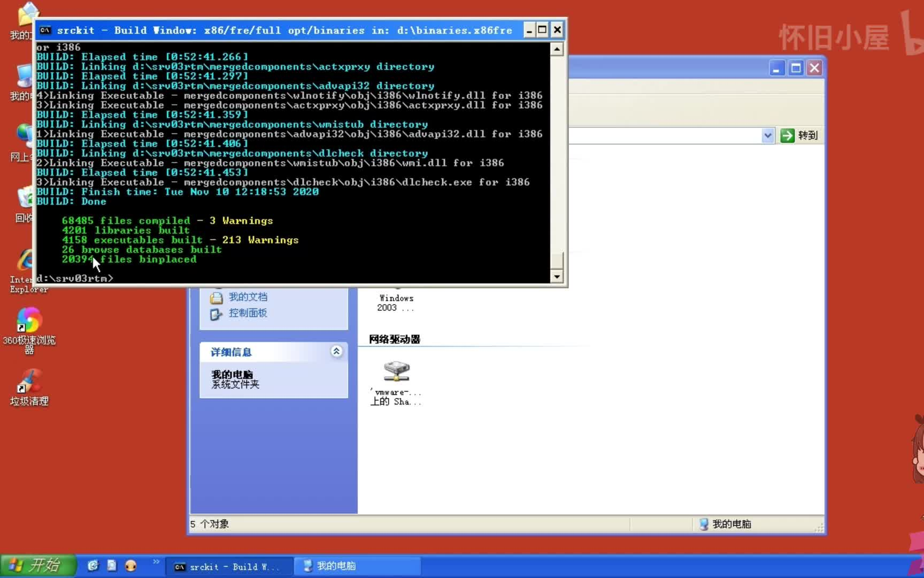Image resolution: width=924 pixels, height=578 pixels.
Task: Open the address bar dropdown list
Action: (x=768, y=135)
